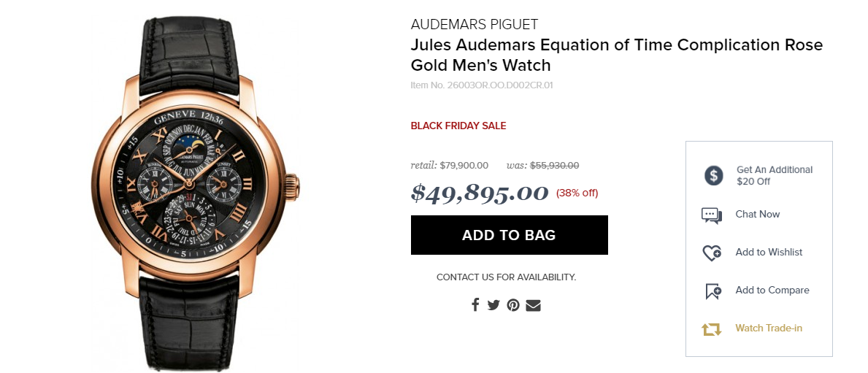The width and height of the screenshot is (868, 373).
Task: Add the watch to bag
Action: click(x=510, y=235)
